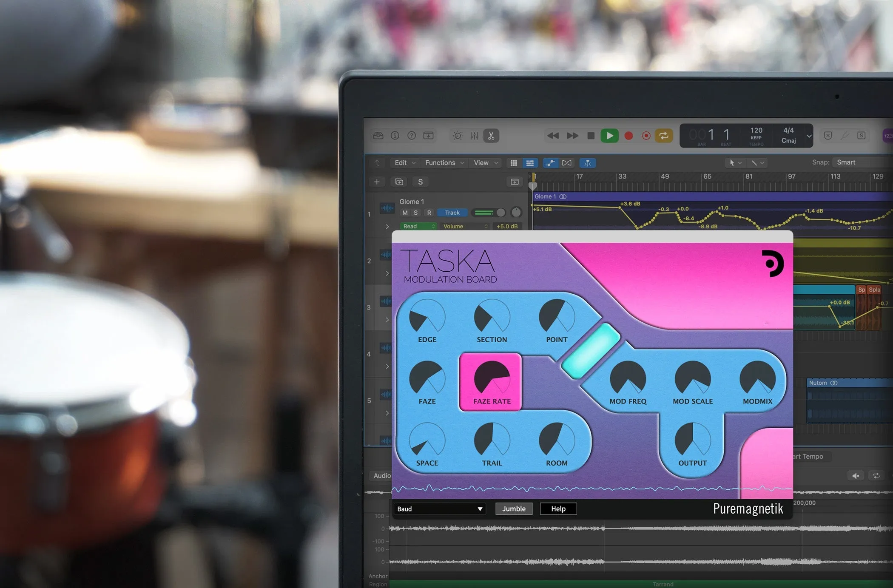Click the global Solo S button in track header
Image resolution: width=893 pixels, height=588 pixels.
click(421, 182)
